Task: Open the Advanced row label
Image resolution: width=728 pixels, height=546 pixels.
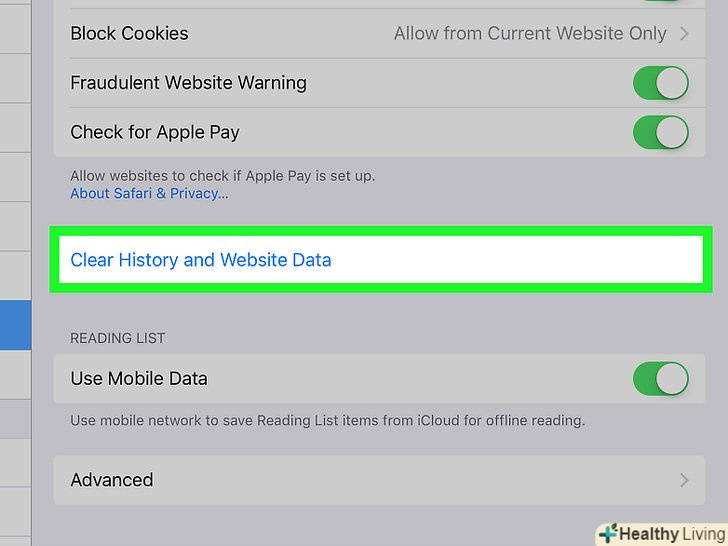Action: [x=112, y=480]
